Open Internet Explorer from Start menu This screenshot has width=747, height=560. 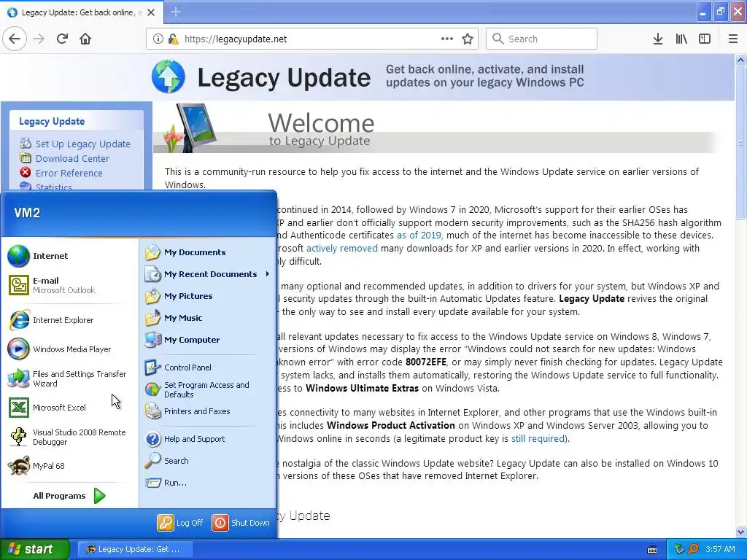[69, 320]
